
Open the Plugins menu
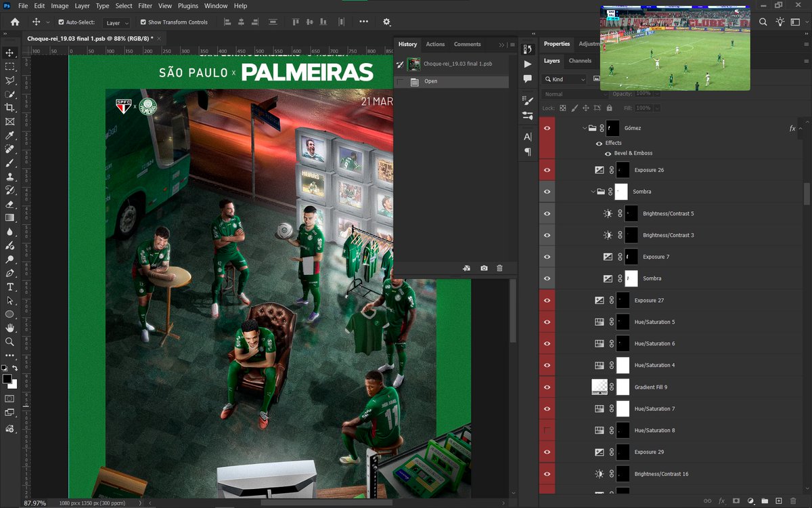click(x=188, y=5)
